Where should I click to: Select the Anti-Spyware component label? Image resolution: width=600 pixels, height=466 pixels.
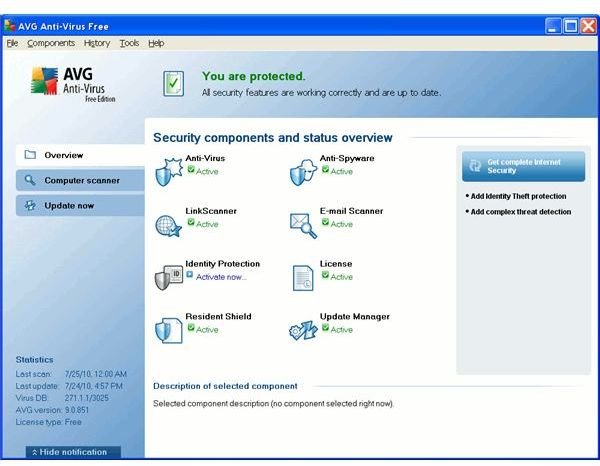347,158
